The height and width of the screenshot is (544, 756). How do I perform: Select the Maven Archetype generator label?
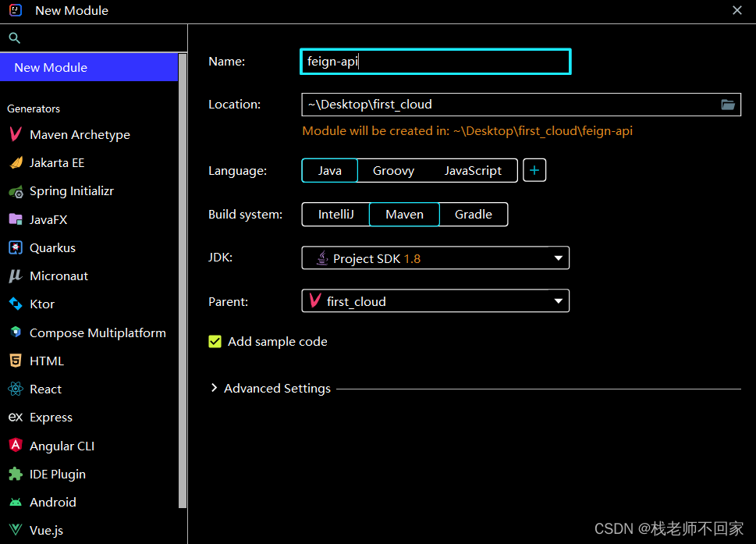click(80, 134)
